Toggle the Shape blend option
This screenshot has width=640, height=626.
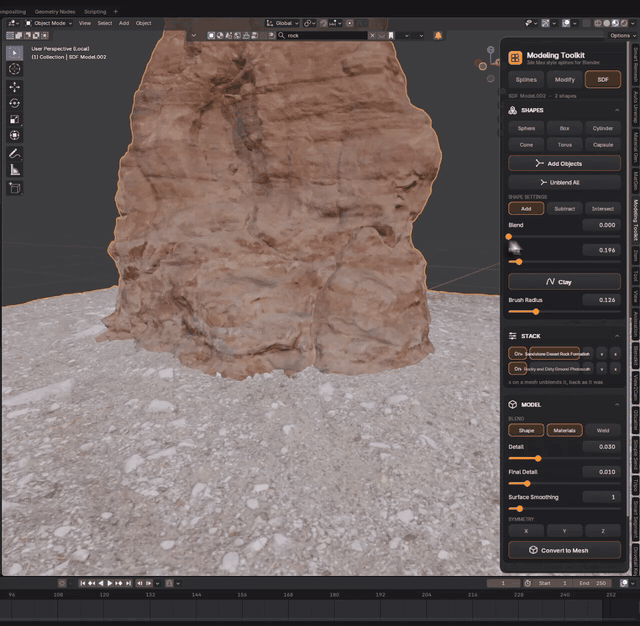(526, 431)
